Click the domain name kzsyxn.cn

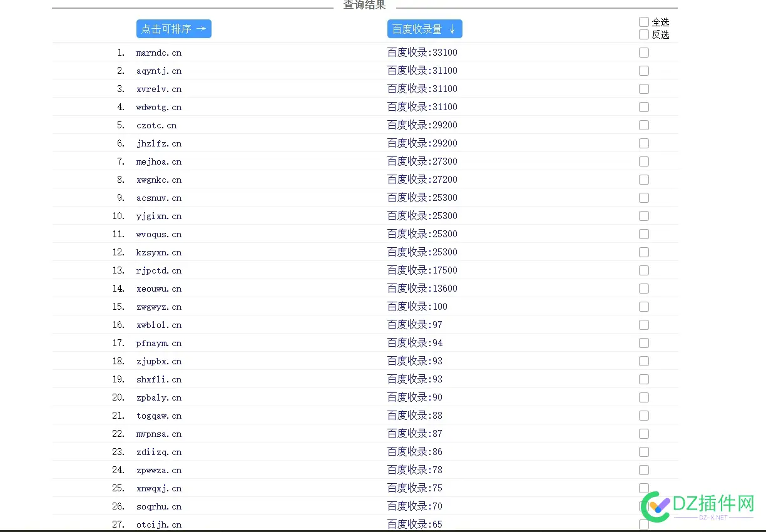pos(159,252)
